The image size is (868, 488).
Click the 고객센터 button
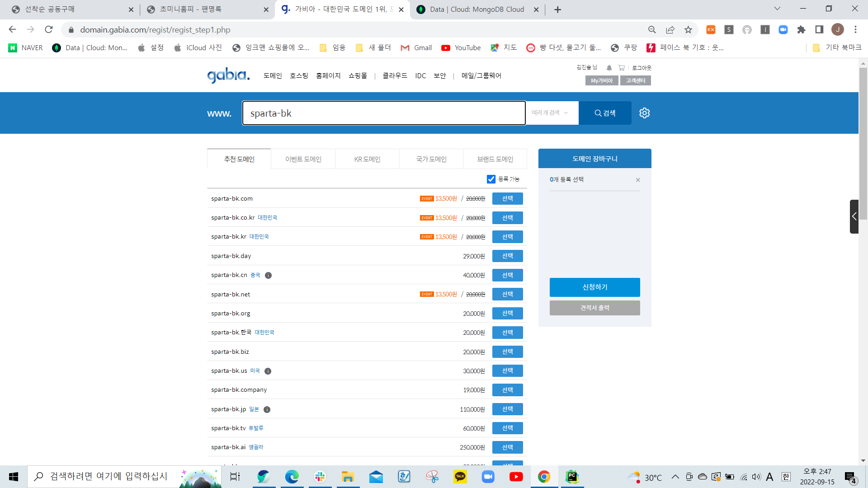[x=636, y=80]
